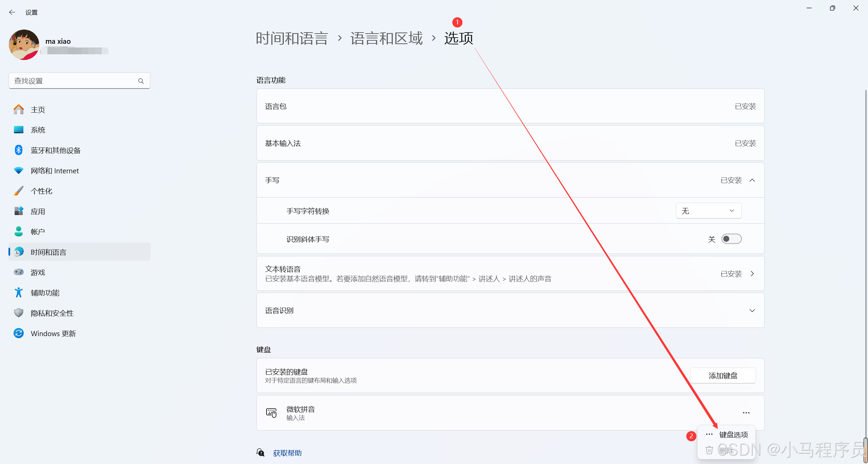The image size is (868, 464).
Task: Open the 文本转语音 chevron arrow
Action: tap(752, 274)
